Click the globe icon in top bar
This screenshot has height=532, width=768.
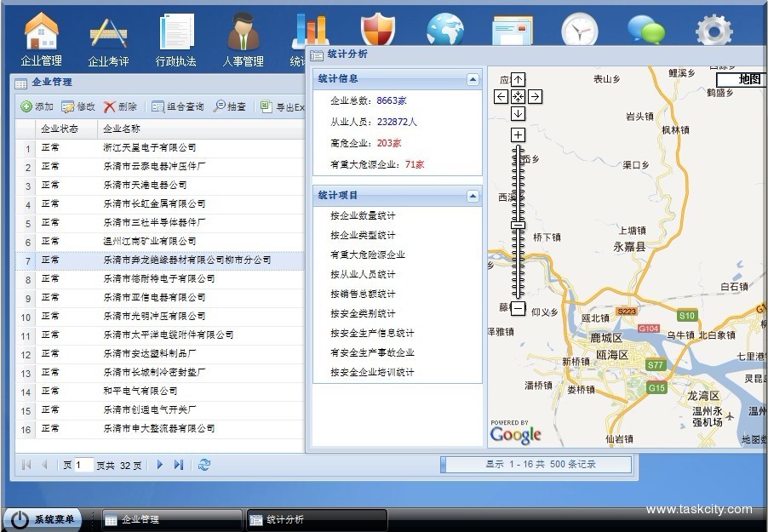(x=445, y=30)
